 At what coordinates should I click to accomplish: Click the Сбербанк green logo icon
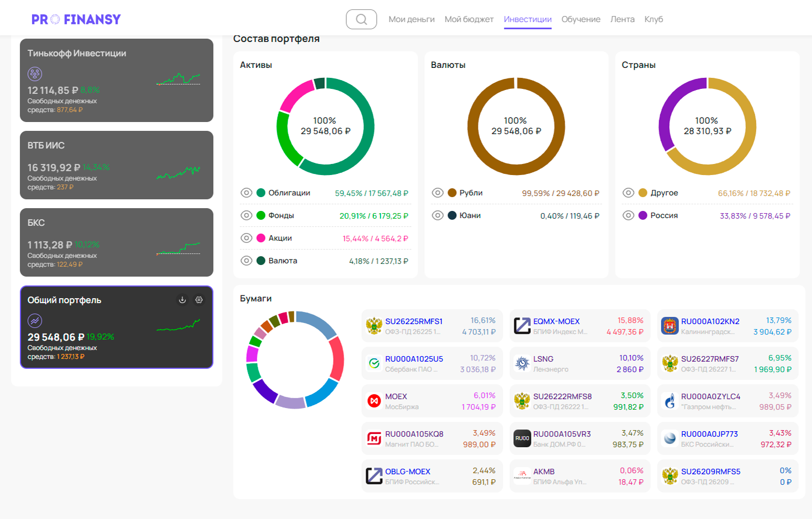coord(374,363)
